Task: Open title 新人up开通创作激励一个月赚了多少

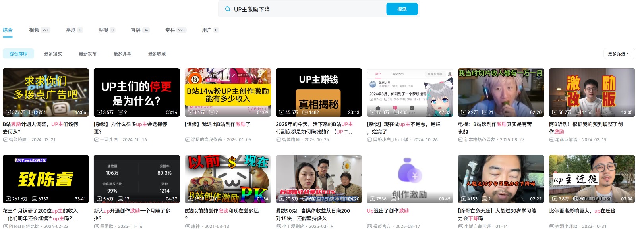Action: [x=132, y=215]
